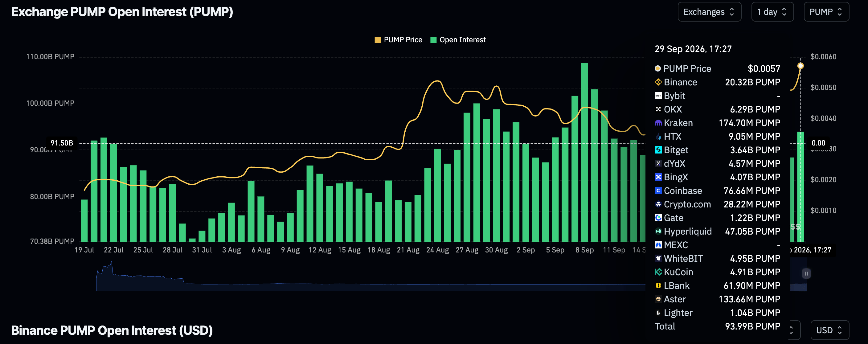868x344 pixels.
Task: Click the Hyperliquid value 47.05B PUMP
Action: coord(752,231)
